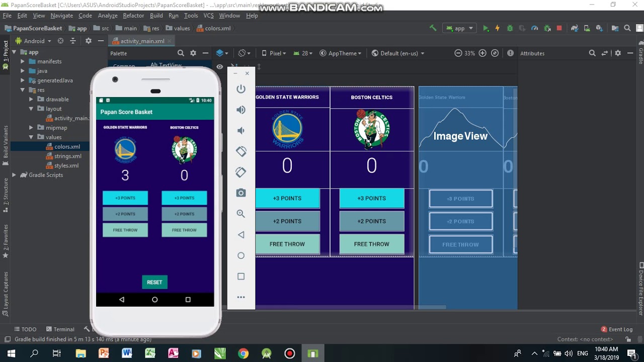Open Event Log panel
Viewport: 644px width, 362px height.
pos(617,329)
